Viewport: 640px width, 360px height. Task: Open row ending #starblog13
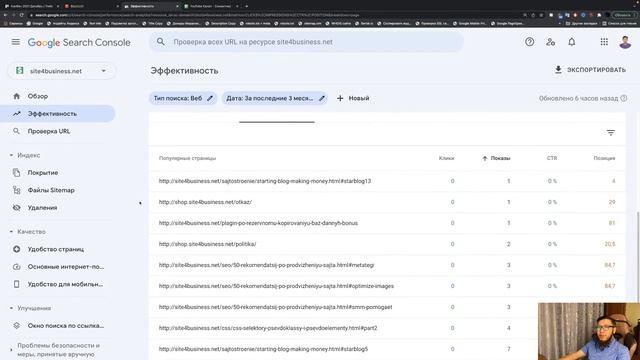(387, 181)
